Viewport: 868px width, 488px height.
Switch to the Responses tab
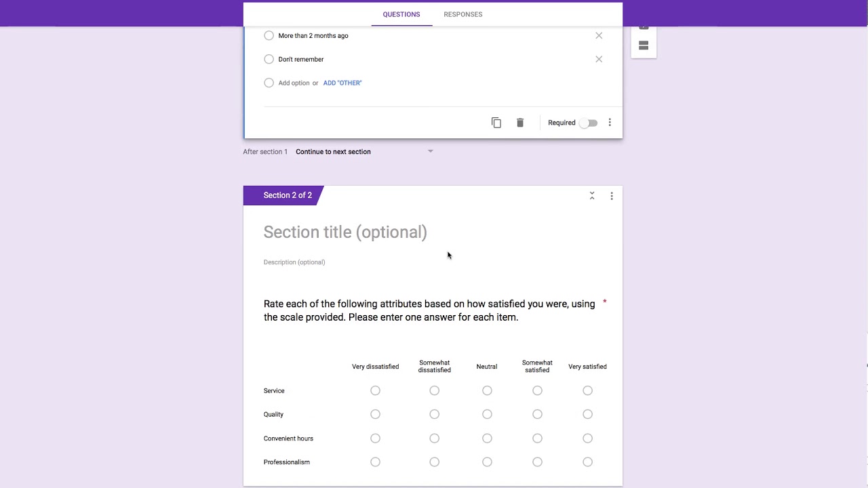pos(463,14)
